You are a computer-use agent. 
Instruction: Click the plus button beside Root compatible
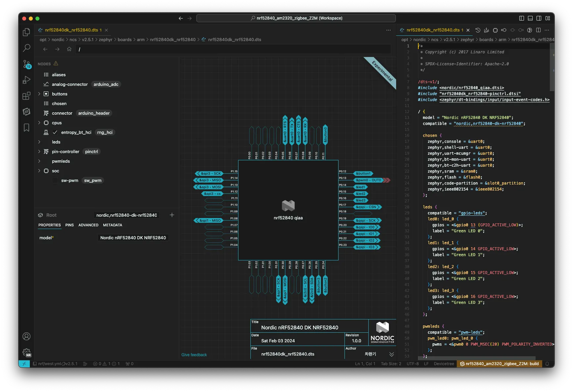point(172,215)
